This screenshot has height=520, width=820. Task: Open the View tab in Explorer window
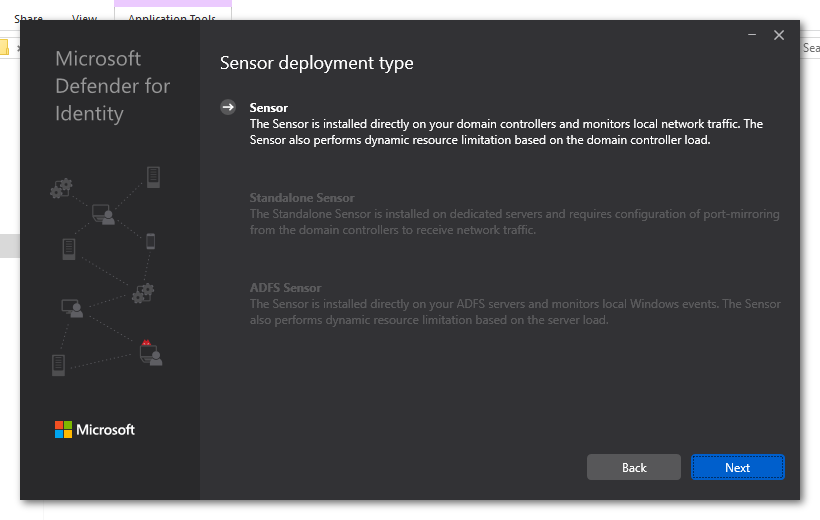tap(84, 18)
